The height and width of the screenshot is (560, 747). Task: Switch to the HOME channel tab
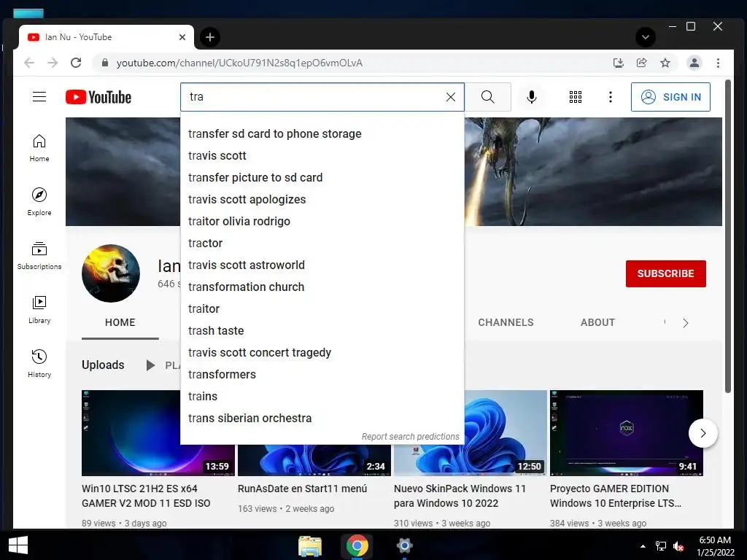(120, 322)
